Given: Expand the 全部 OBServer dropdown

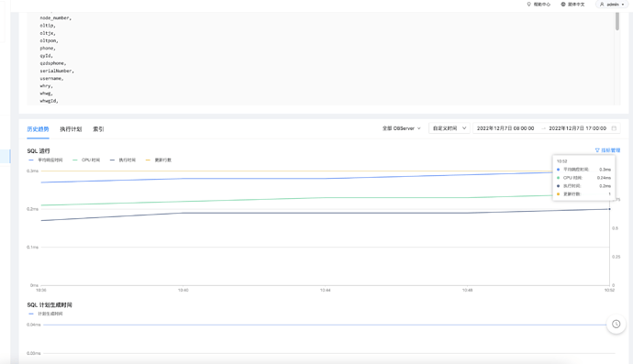Looking at the screenshot, I should (401, 128).
